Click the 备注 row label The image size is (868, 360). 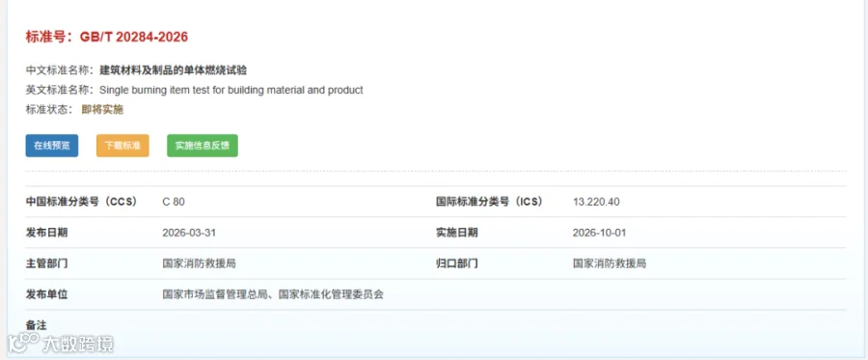(x=36, y=325)
